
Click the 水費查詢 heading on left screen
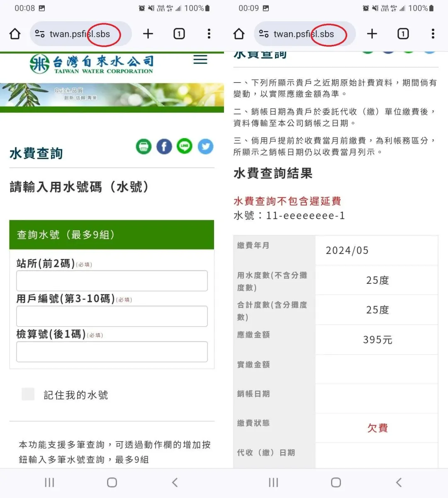pos(36,153)
